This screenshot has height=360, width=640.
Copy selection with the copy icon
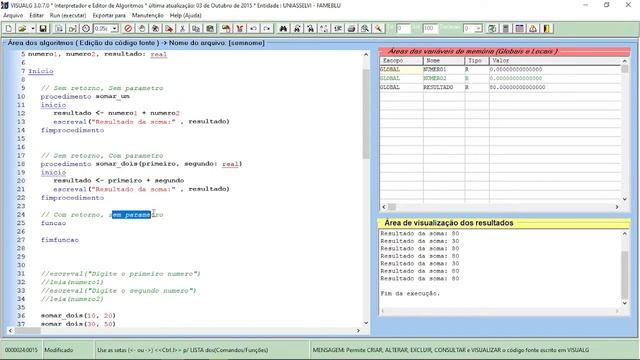click(x=196, y=29)
